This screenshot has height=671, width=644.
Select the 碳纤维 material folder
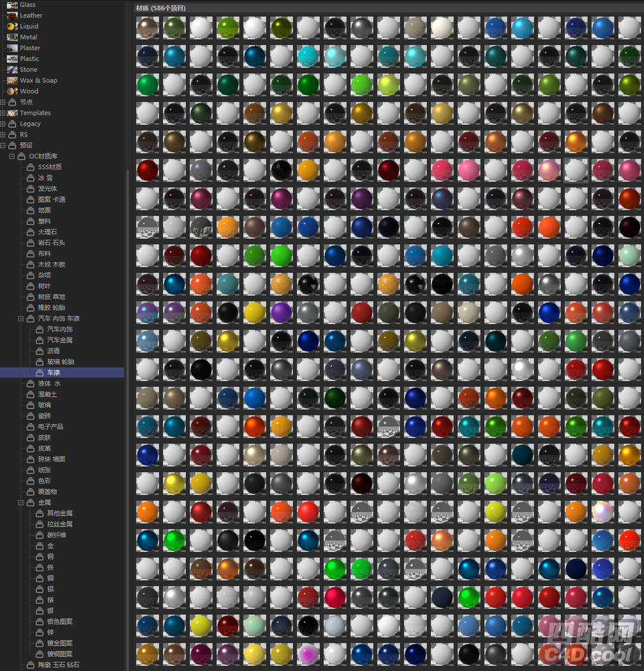(x=57, y=534)
